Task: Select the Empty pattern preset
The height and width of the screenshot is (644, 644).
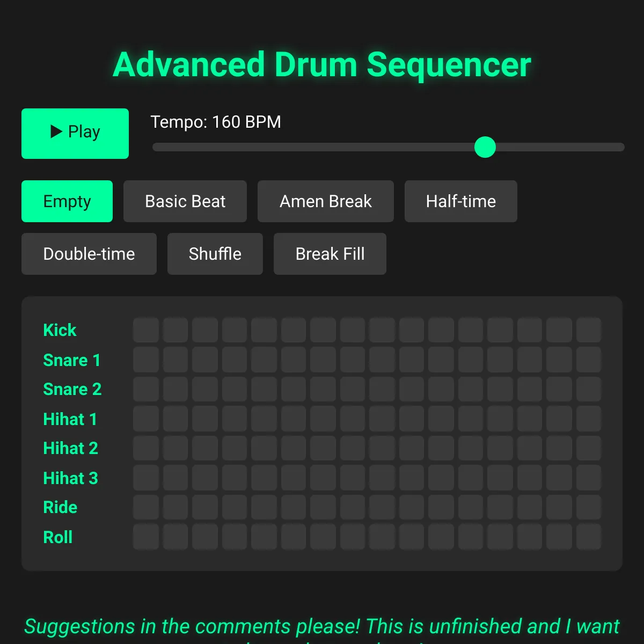Action: click(x=67, y=201)
